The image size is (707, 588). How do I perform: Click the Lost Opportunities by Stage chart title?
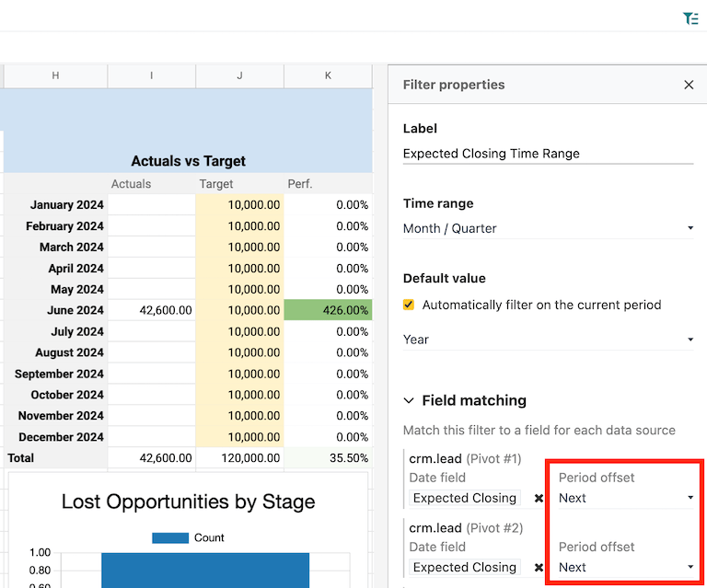(x=188, y=502)
